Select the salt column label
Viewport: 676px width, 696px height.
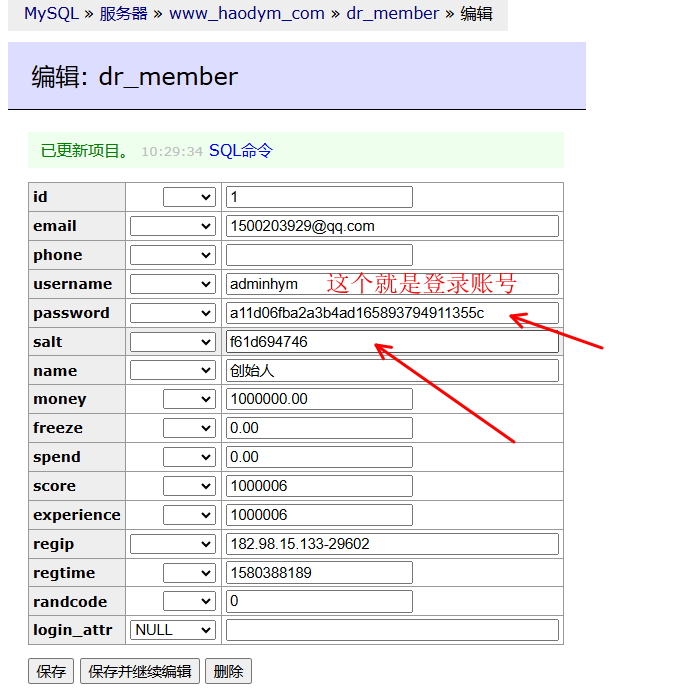click(x=47, y=342)
